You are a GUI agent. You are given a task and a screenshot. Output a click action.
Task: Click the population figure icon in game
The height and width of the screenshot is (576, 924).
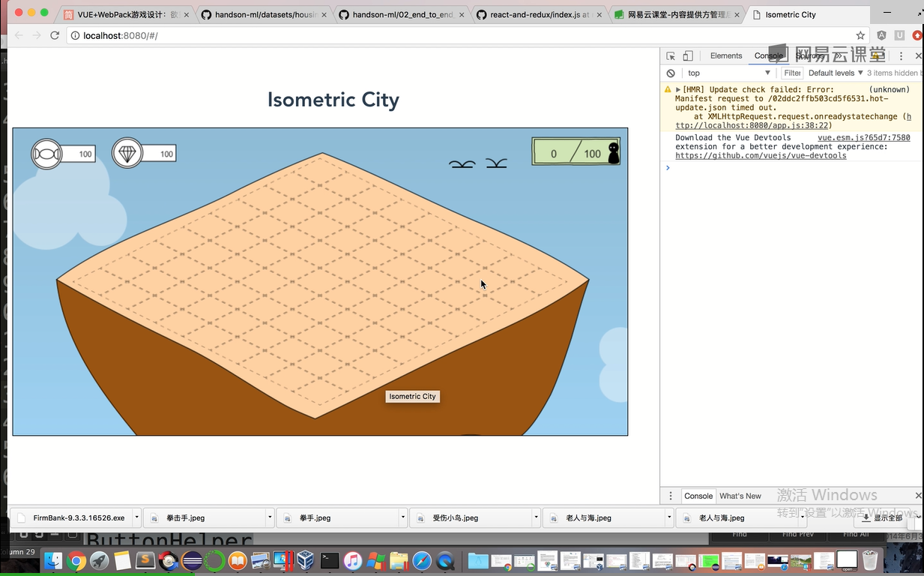pos(613,152)
